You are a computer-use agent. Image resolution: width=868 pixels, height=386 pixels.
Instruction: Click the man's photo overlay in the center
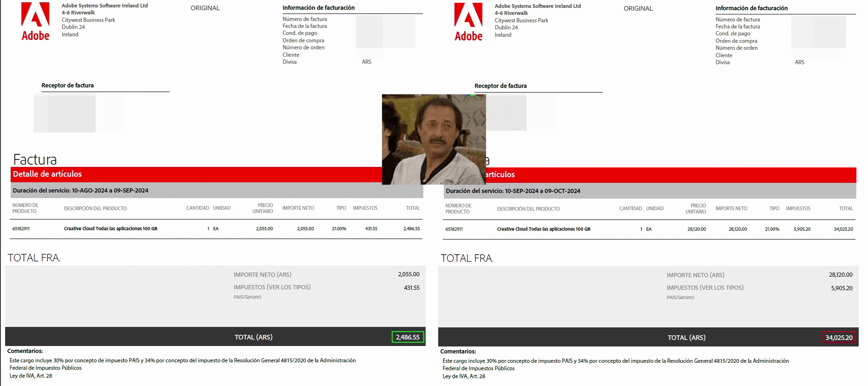coord(434,140)
